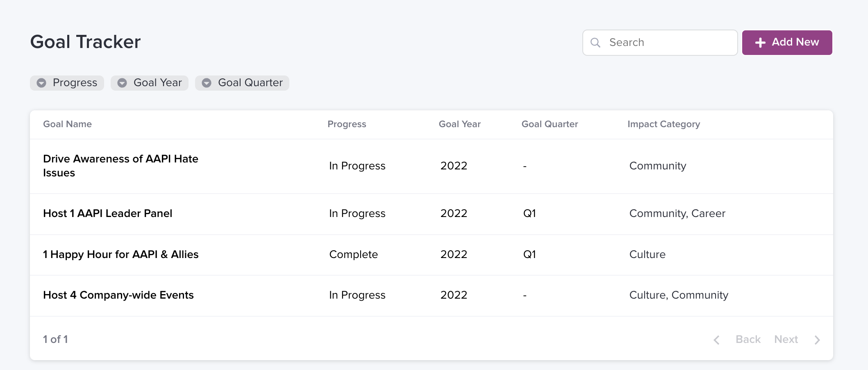Select the Host 4 Company-wide Events row

click(x=118, y=295)
